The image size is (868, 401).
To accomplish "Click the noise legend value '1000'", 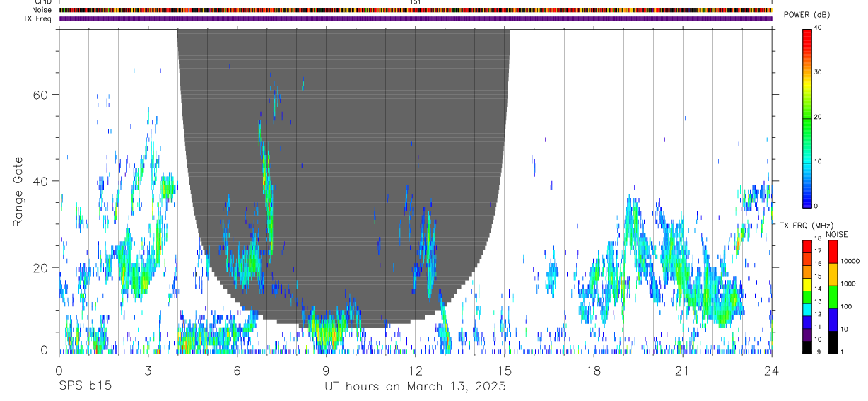I will pyautogui.click(x=848, y=284).
